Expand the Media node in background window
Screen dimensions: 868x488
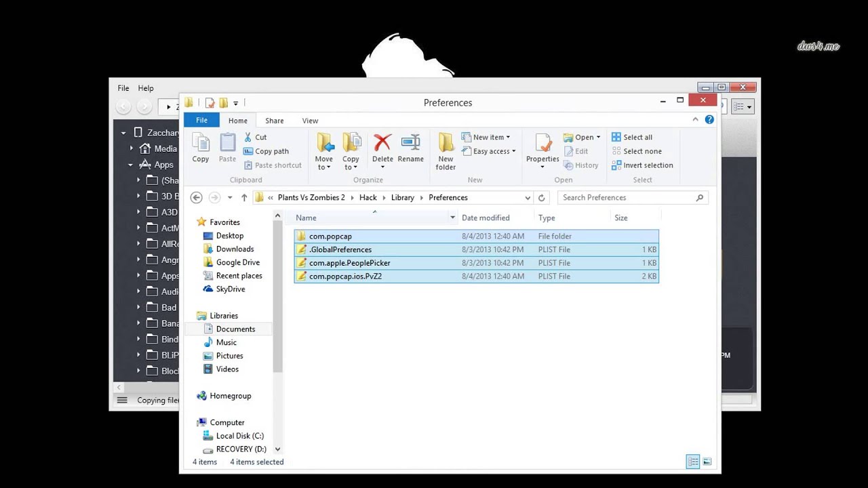(132, 148)
